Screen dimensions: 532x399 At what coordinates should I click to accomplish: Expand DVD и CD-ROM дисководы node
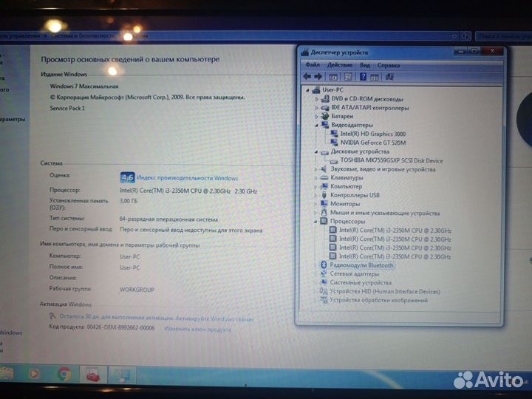click(316, 99)
